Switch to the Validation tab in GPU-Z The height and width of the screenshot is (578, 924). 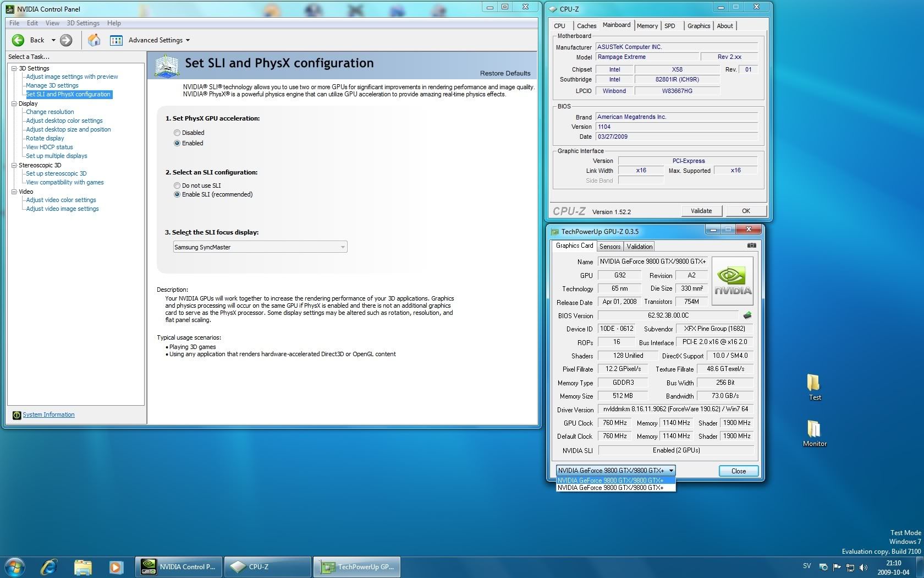pos(639,247)
